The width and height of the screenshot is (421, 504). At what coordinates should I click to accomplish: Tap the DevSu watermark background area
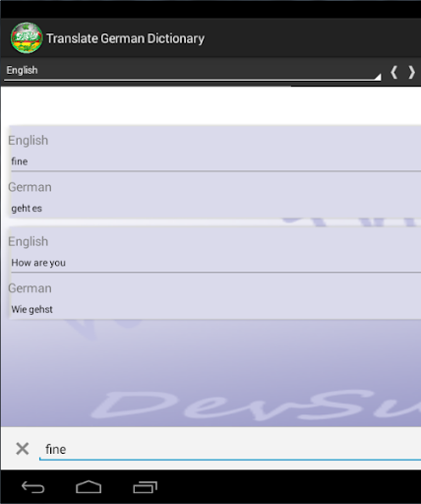[256, 405]
